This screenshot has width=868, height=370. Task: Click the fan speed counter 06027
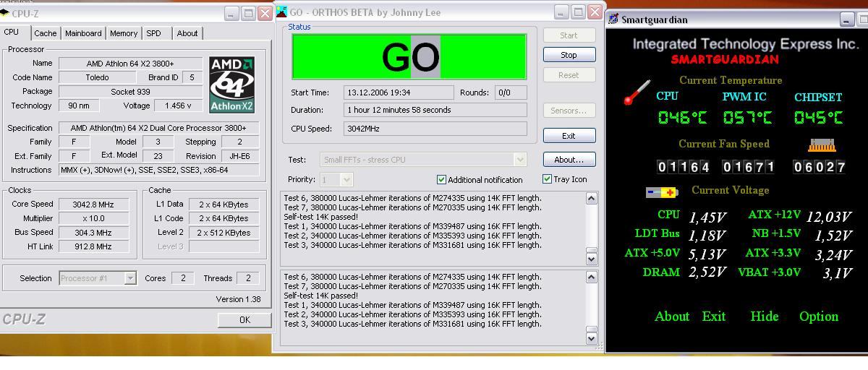click(819, 167)
